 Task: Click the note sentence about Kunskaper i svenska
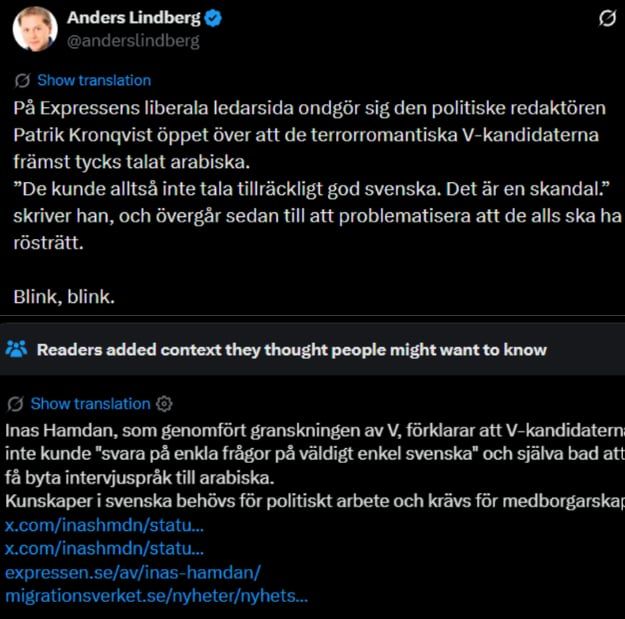click(315, 501)
